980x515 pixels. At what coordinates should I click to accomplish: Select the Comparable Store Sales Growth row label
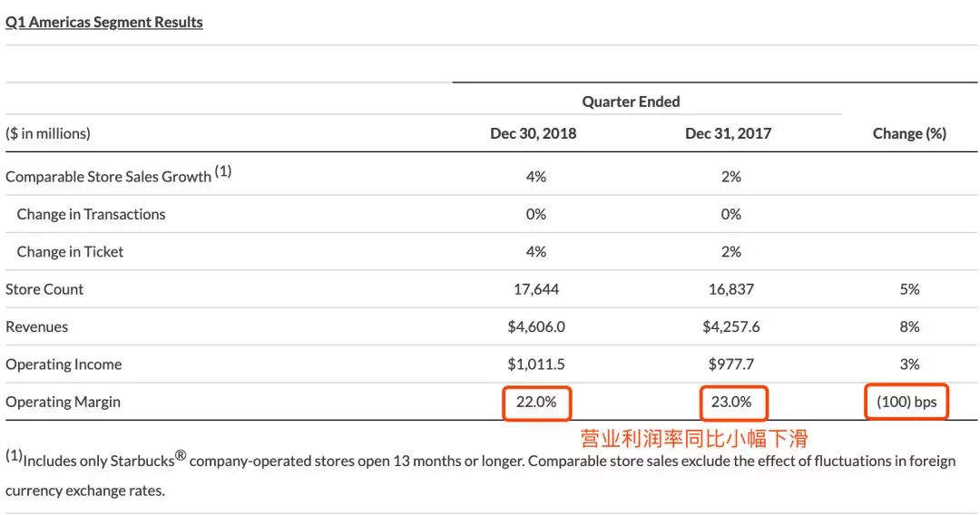click(109, 176)
